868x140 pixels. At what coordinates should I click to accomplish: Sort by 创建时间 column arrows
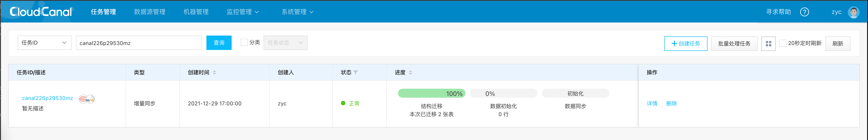[215, 72]
